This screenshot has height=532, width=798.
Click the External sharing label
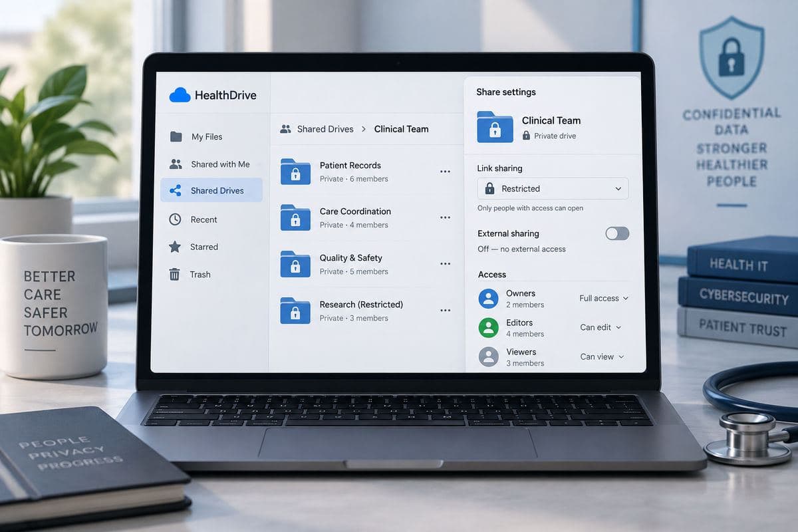point(508,233)
